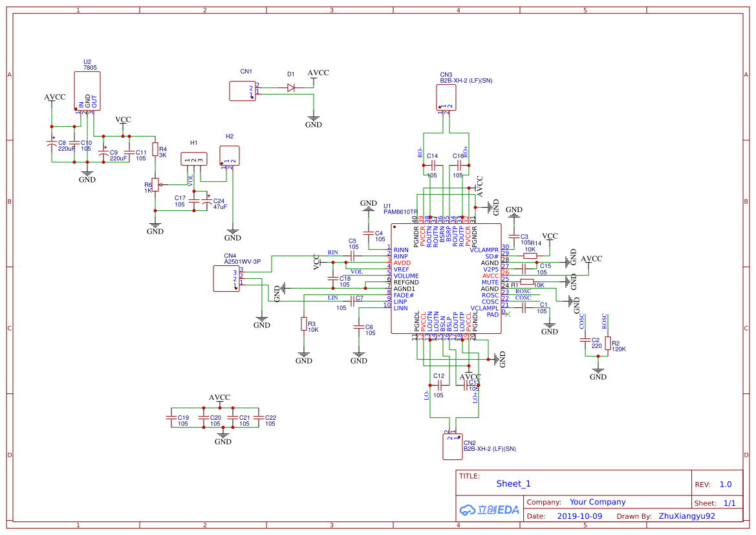Select the C12 capacitor symbol
Image resolution: width=756 pixels, height=535 pixels.
(439, 384)
